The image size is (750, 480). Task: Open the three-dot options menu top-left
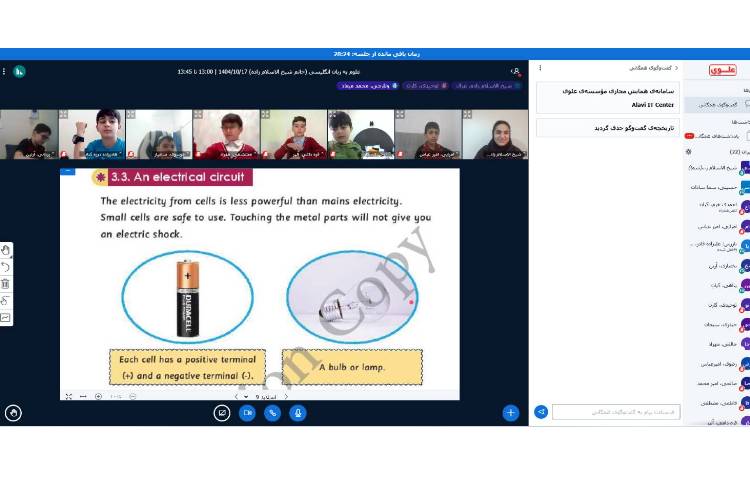[x=4, y=71]
